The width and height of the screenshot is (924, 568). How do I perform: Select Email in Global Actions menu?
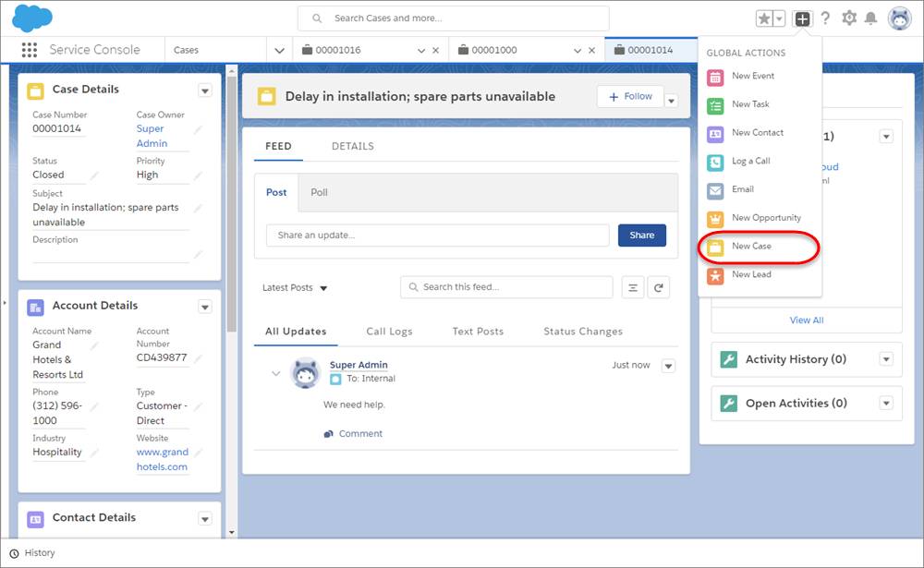pos(743,189)
